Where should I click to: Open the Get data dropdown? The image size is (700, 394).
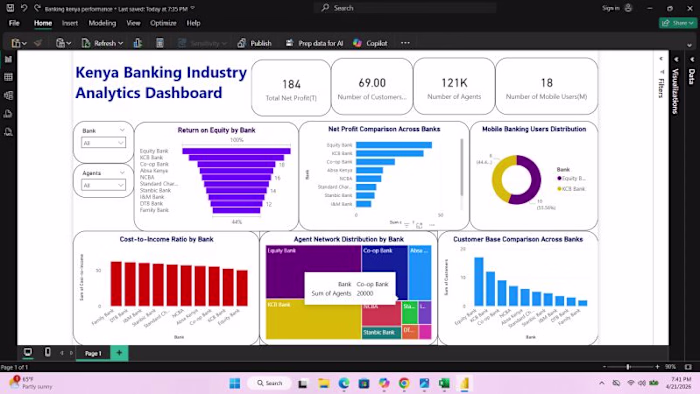coord(63,43)
